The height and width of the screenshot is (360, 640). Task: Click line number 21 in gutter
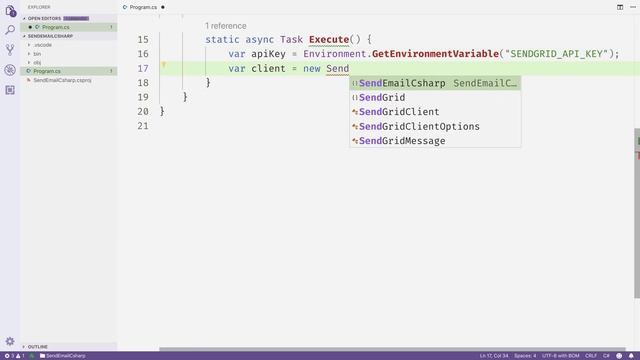point(143,126)
